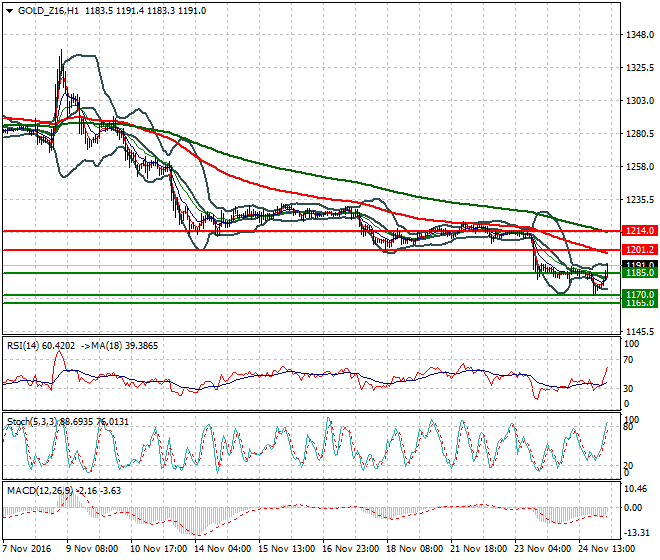
Task: Click the RSI(14) 60.4202 indicator label
Action: pyautogui.click(x=41, y=346)
